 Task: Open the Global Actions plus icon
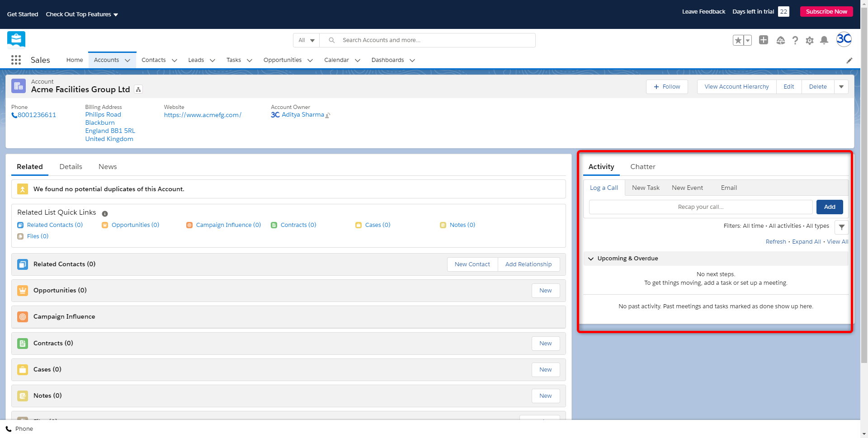[763, 40]
